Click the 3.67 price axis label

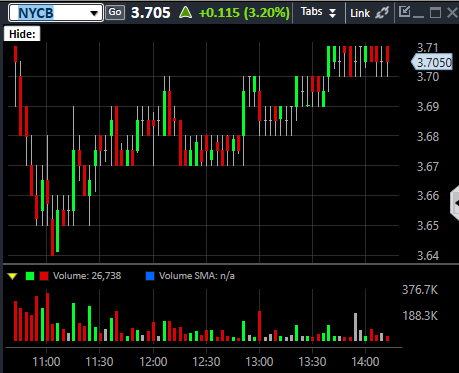(428, 166)
